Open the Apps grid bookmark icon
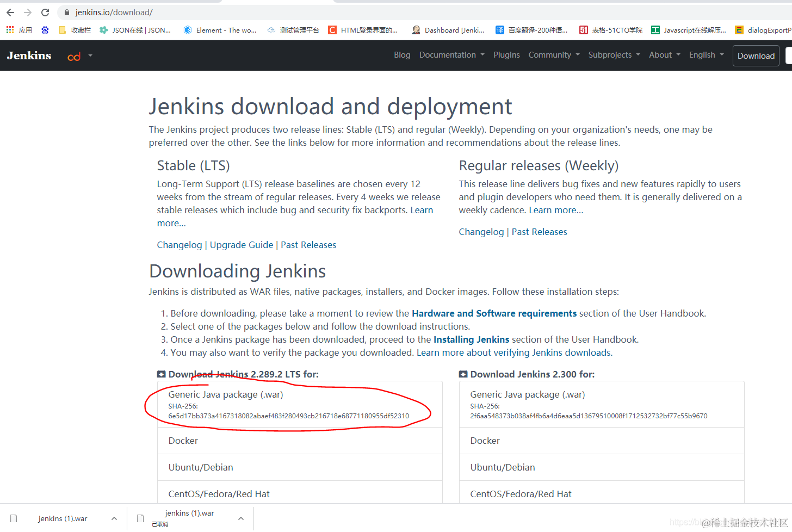This screenshot has width=792, height=532. click(x=10, y=30)
